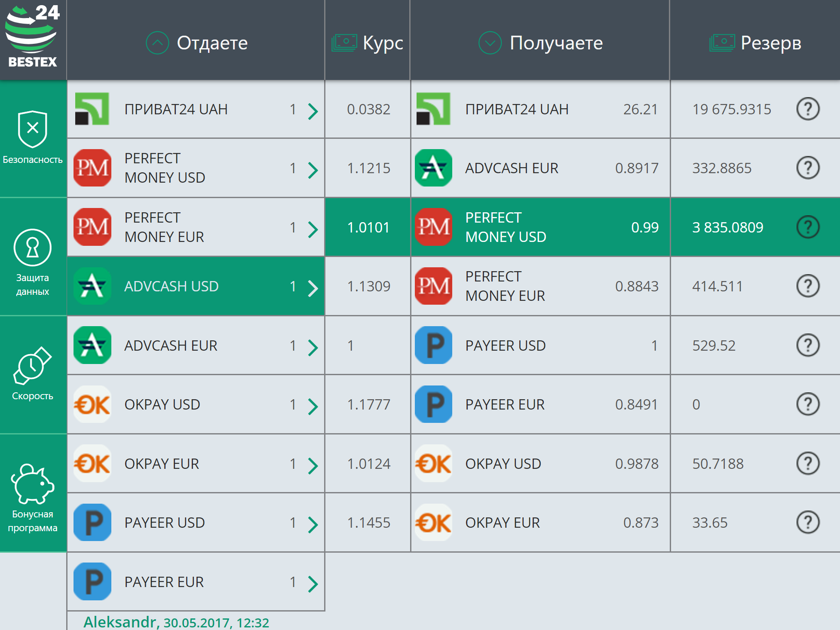Expand arrow on Perfect Money EUR give row
This screenshot has width=840, height=630.
(313, 229)
